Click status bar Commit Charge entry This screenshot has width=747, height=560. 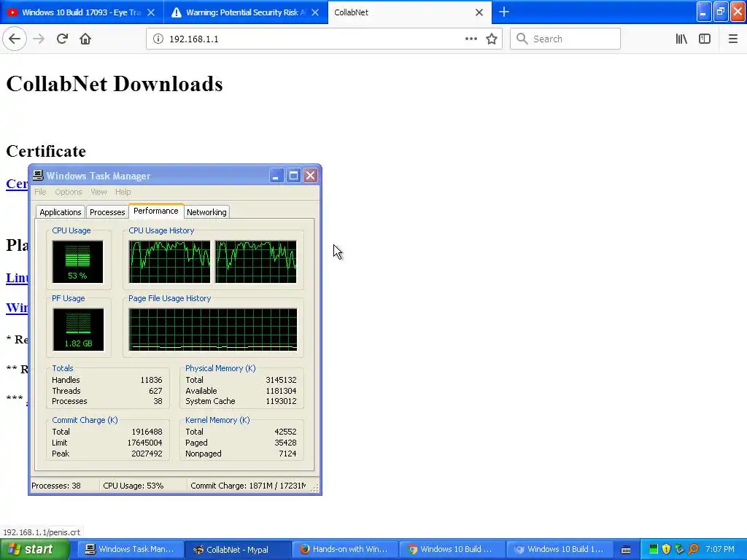point(248,486)
